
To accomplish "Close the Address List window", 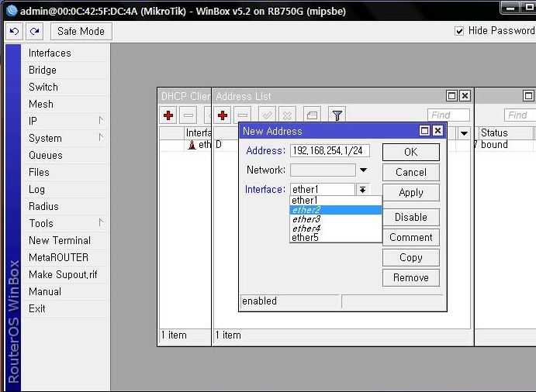I will [x=465, y=96].
